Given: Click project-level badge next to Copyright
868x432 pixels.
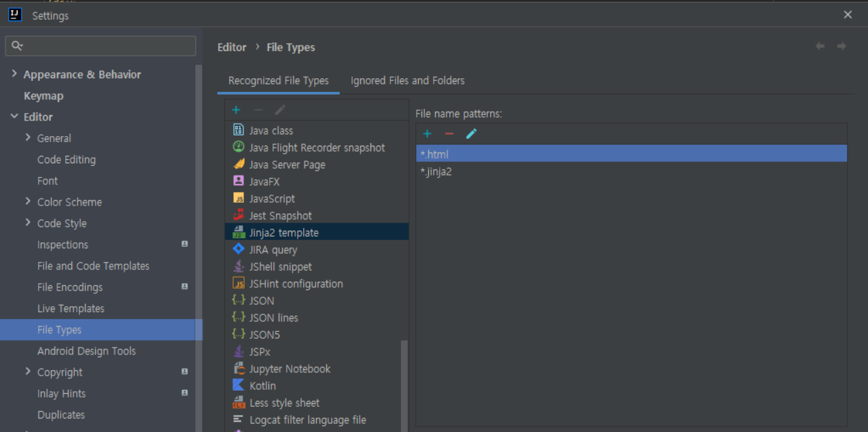Looking at the screenshot, I should point(184,371).
